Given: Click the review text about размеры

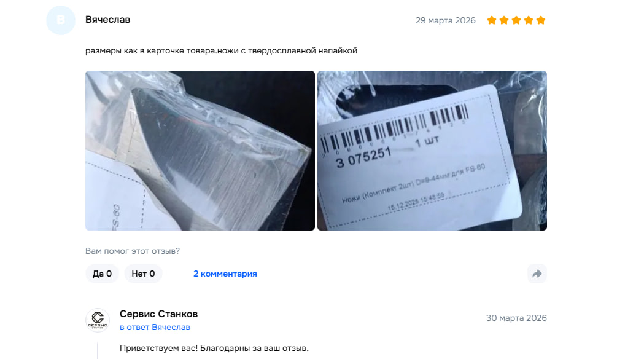Looking at the screenshot, I should pos(222,50).
